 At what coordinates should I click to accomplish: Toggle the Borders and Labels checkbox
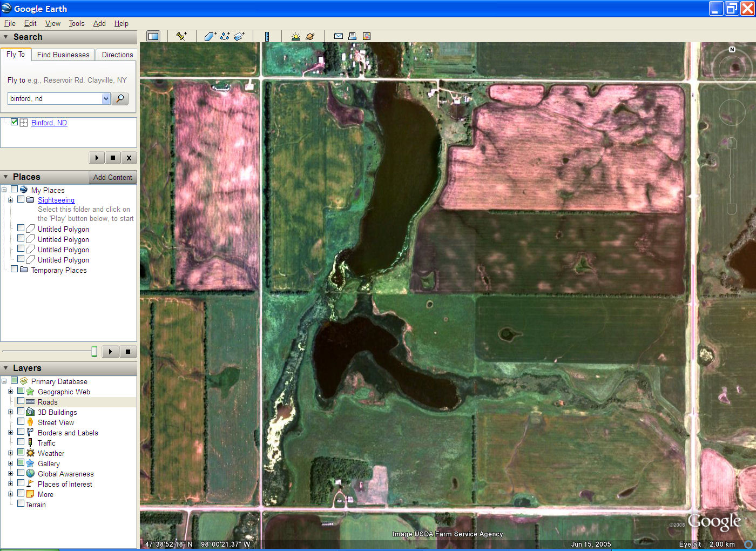[x=21, y=432]
